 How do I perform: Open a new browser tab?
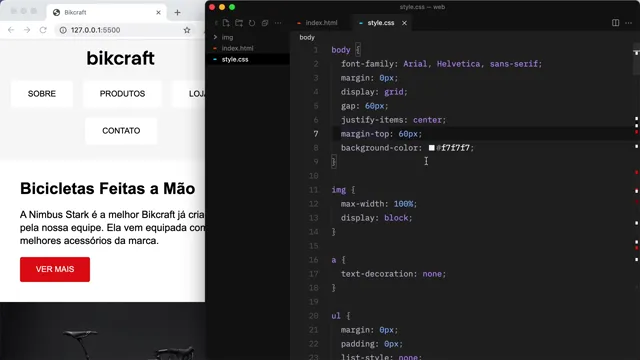coord(178,13)
